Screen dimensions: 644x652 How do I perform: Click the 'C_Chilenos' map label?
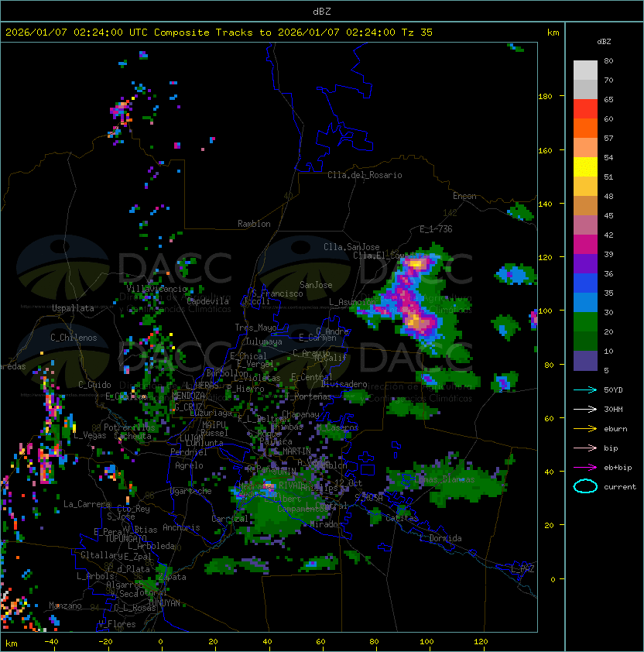[74, 338]
